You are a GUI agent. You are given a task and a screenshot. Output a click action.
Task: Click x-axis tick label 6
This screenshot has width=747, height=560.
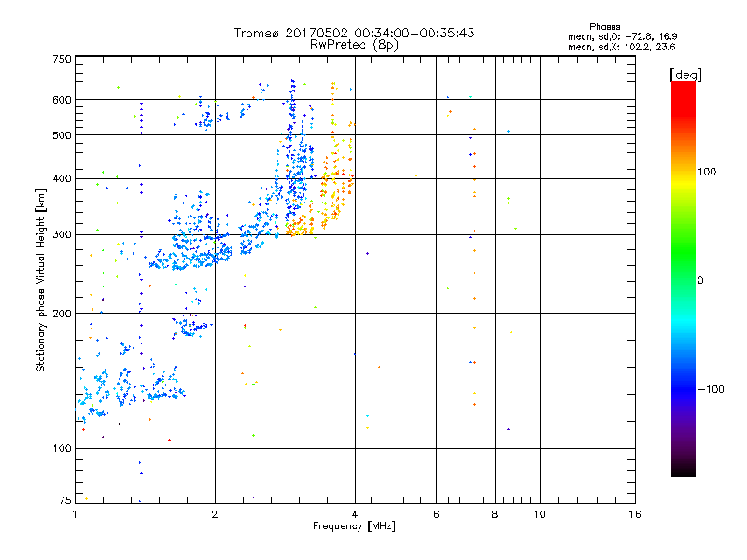coord(436,514)
